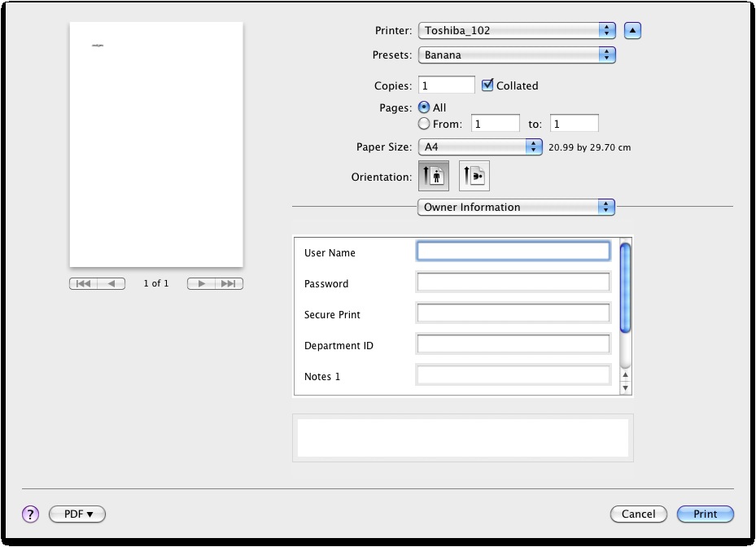Click the From page number field
The image size is (756, 547).
coord(496,124)
